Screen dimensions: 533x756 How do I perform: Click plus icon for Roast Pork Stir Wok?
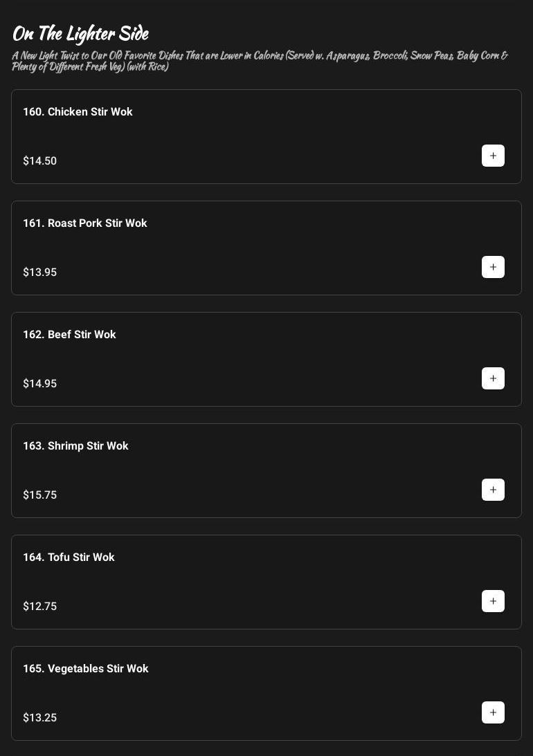[x=493, y=267]
